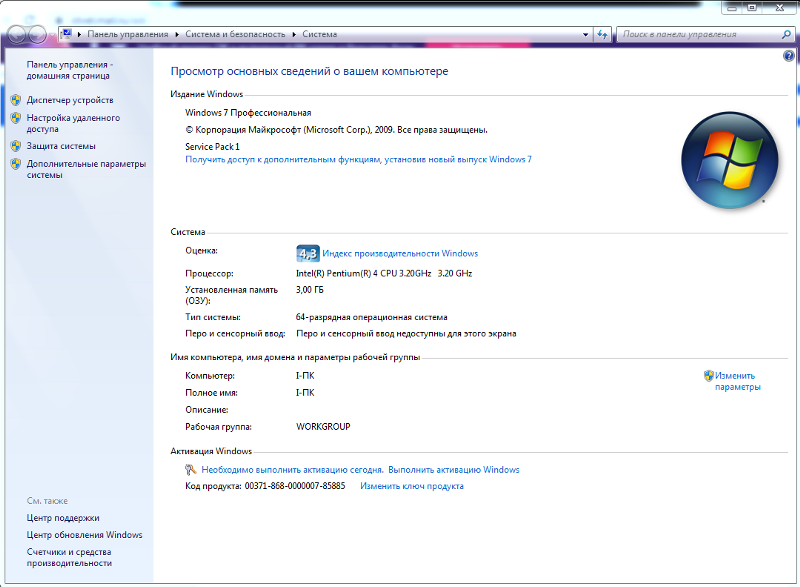Open Диспетчер устройств from the sidebar
The width and height of the screenshot is (800, 587).
point(70,100)
